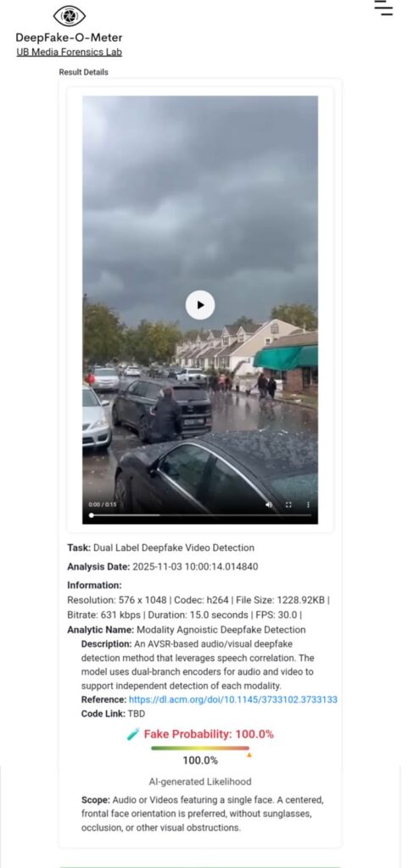Click the green-to-red probability gradient bar

(200, 748)
